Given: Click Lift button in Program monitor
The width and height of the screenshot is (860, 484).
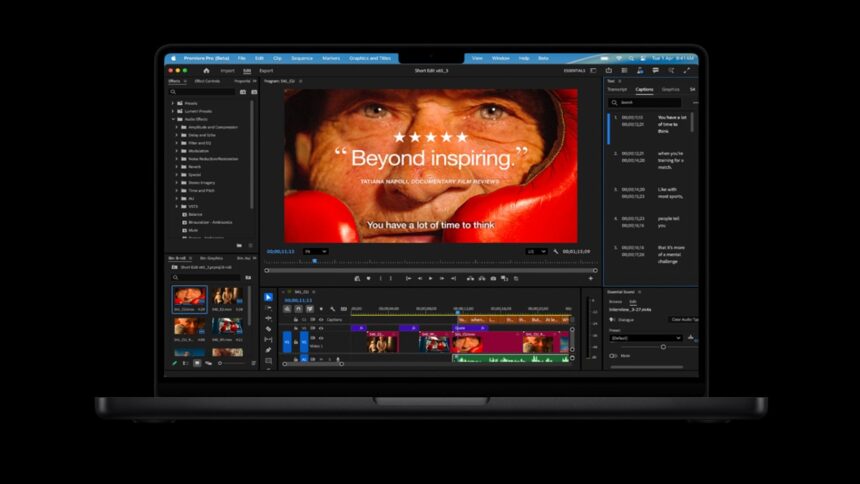Looking at the screenshot, I should (470, 279).
